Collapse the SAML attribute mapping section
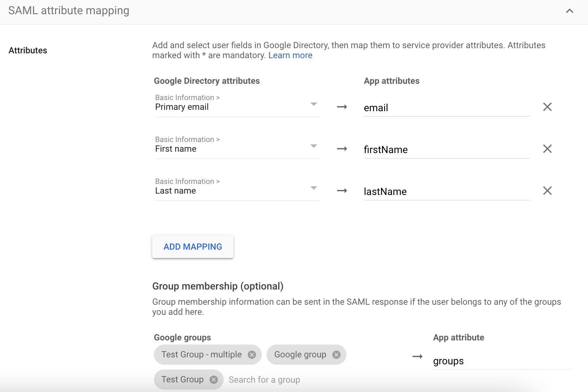This screenshot has width=588, height=392. (569, 11)
